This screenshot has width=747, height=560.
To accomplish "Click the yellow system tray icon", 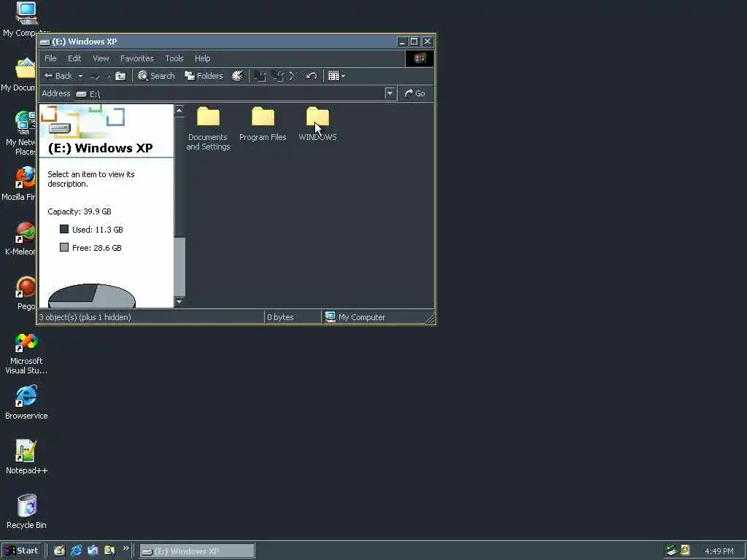I will click(x=685, y=551).
